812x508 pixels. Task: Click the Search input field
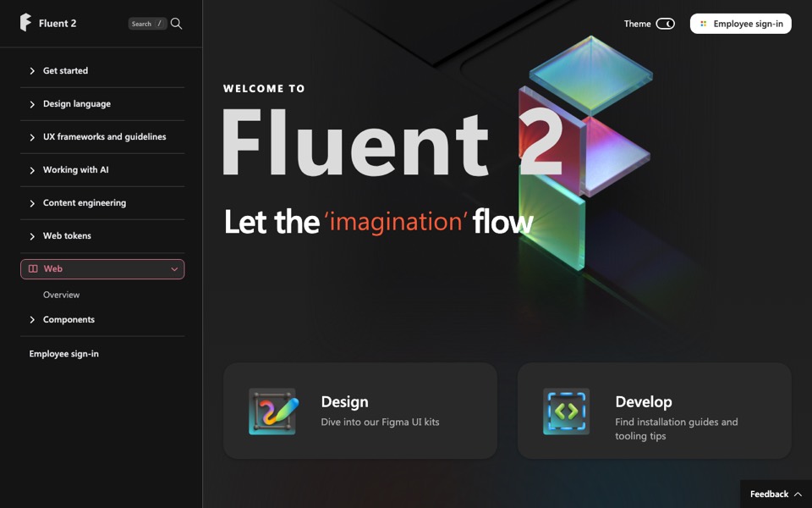click(147, 24)
